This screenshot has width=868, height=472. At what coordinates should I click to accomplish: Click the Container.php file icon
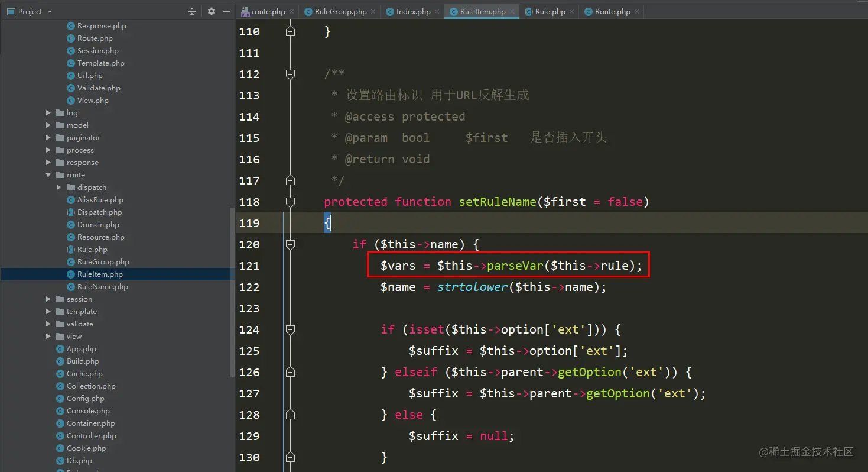click(61, 423)
